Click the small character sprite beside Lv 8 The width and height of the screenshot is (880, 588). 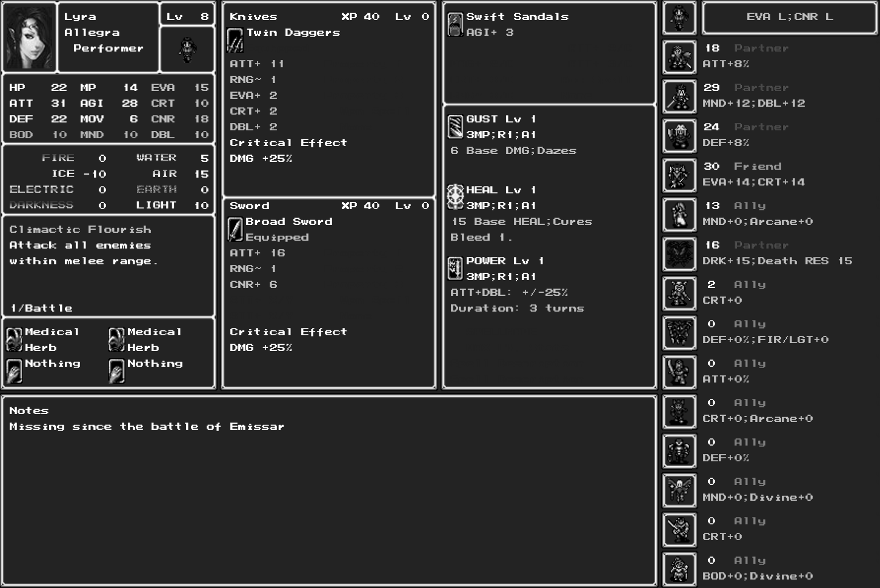point(187,50)
